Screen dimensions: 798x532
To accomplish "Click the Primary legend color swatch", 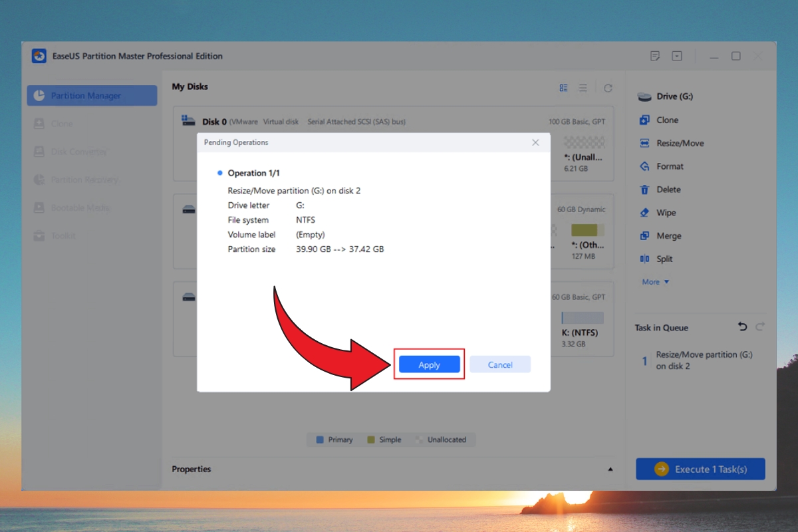I will click(320, 440).
